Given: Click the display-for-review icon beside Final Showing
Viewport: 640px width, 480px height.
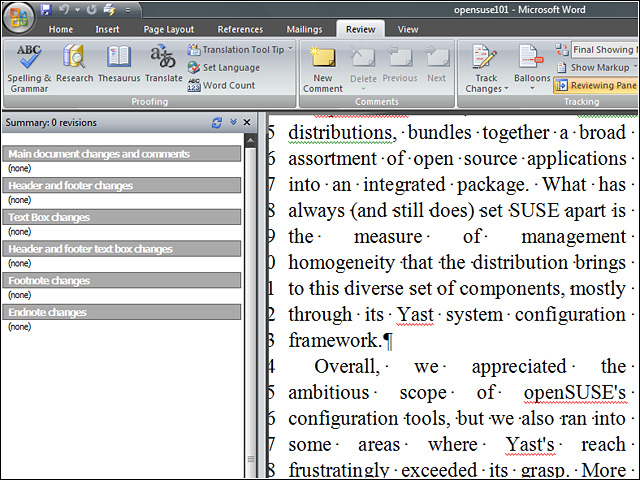Looking at the screenshot, I should [x=562, y=50].
